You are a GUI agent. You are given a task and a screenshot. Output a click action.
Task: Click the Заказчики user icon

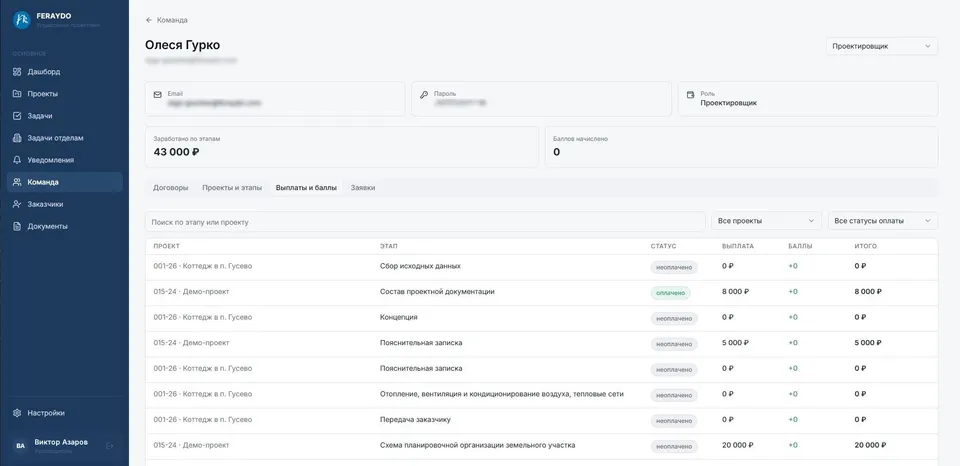(x=17, y=204)
